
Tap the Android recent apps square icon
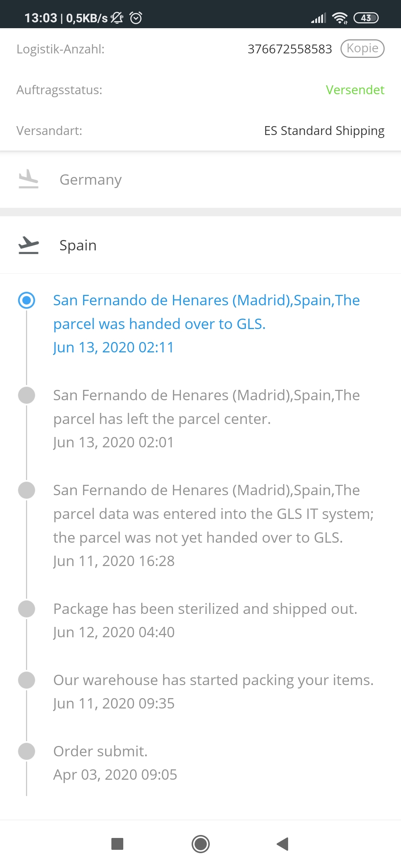click(117, 844)
